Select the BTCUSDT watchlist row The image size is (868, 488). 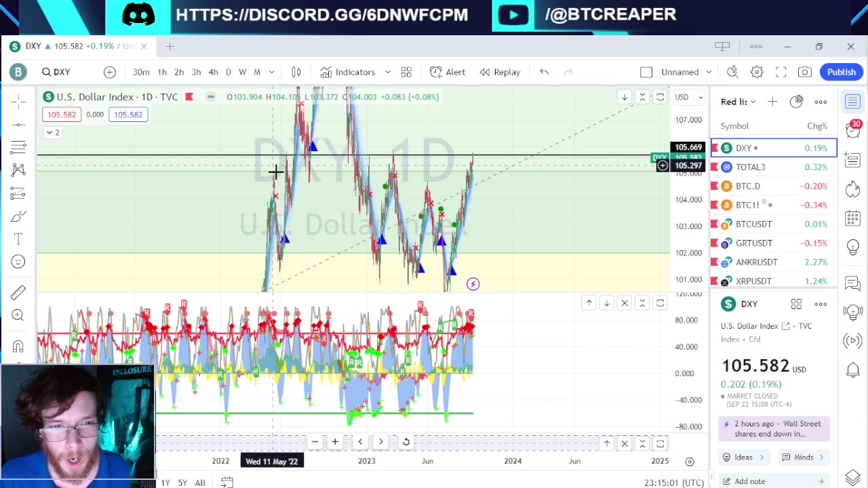tap(774, 224)
